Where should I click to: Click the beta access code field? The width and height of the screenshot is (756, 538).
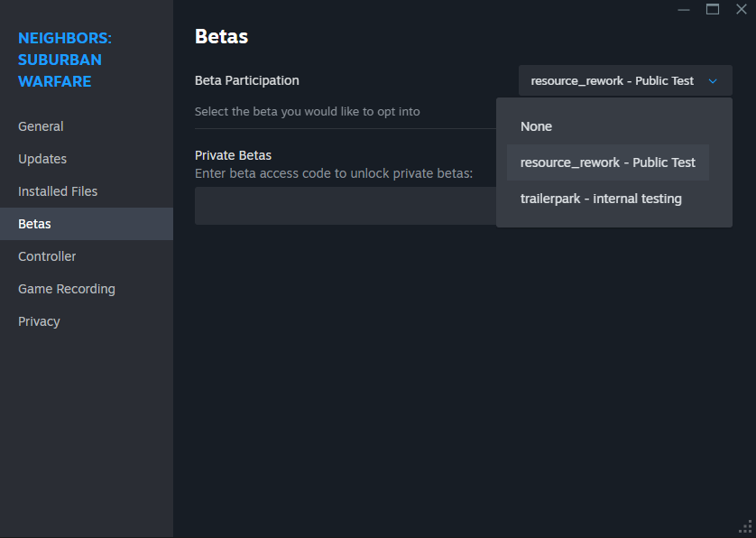(x=346, y=206)
